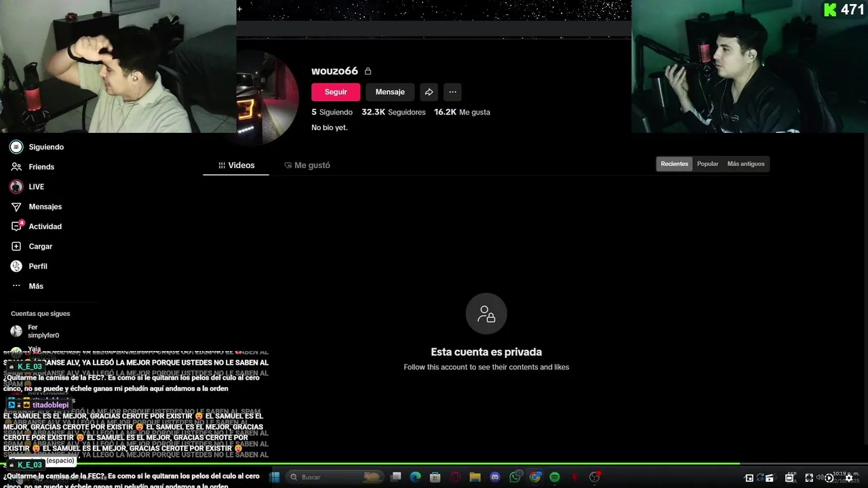Select the Videos tab
The height and width of the screenshot is (488, 868).
[x=236, y=165]
